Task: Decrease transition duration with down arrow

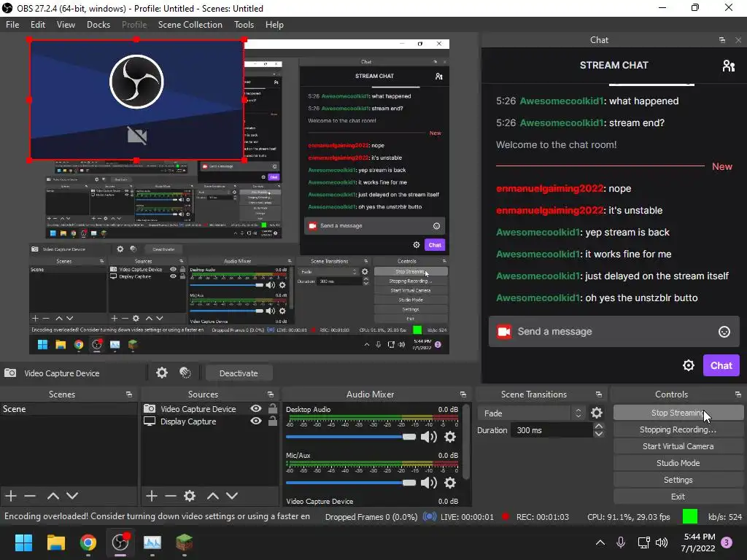Action: click(x=599, y=434)
